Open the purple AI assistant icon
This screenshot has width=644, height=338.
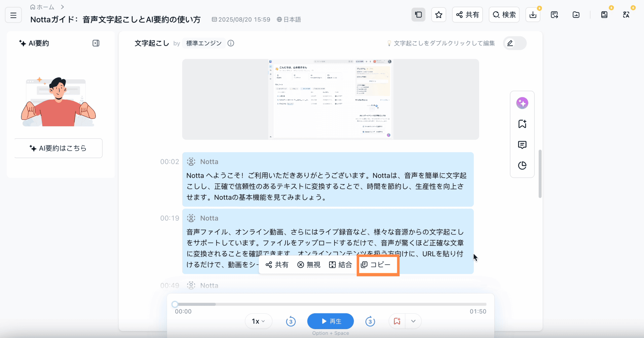[x=522, y=103]
